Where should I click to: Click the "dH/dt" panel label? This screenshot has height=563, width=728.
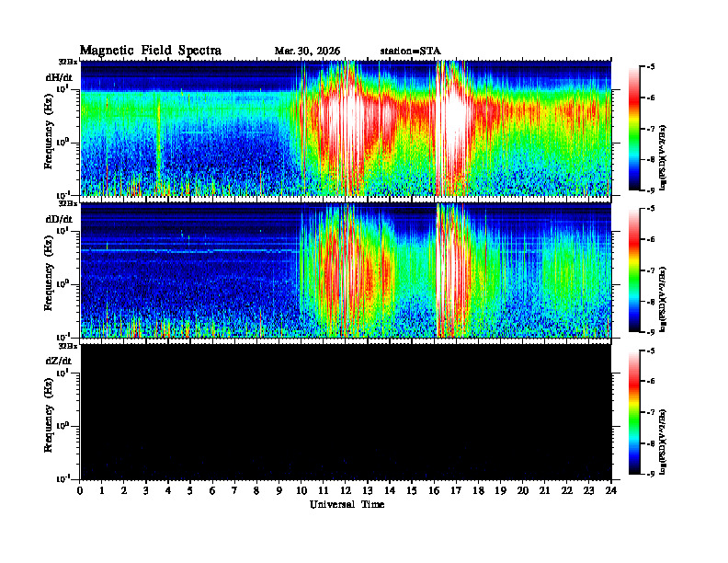tap(59, 77)
